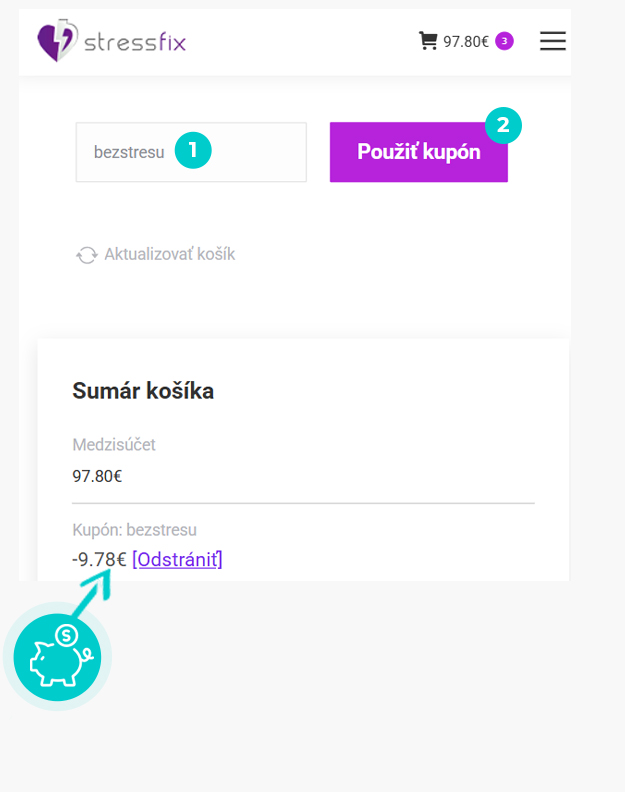The image size is (625, 792).
Task: Click the 97.80€ cart total in header
Action: click(466, 41)
